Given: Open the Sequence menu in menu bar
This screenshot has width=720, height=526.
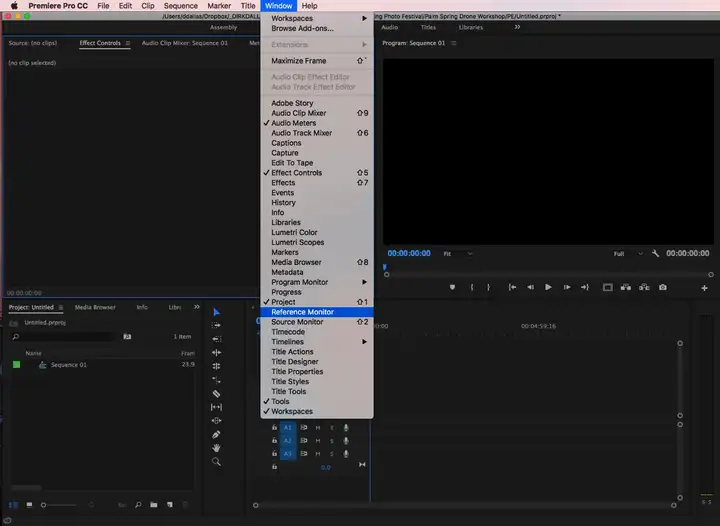Looking at the screenshot, I should pos(180,6).
